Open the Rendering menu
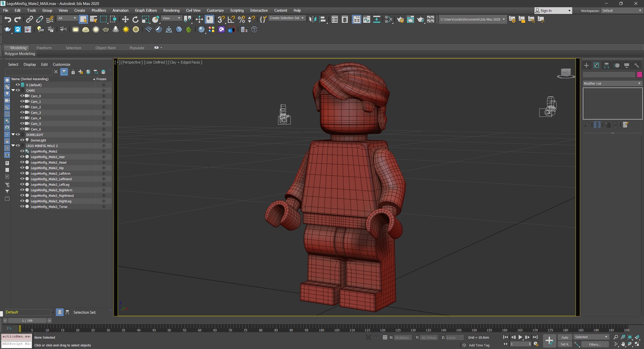 pyautogui.click(x=171, y=10)
